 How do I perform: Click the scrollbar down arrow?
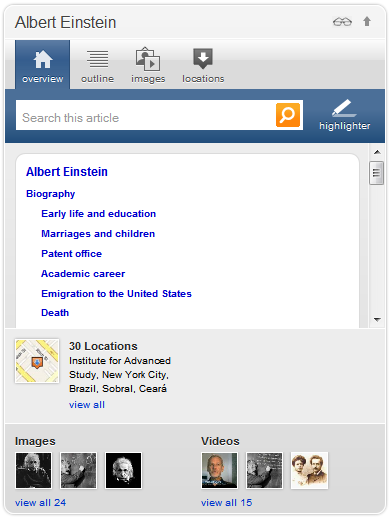377,319
